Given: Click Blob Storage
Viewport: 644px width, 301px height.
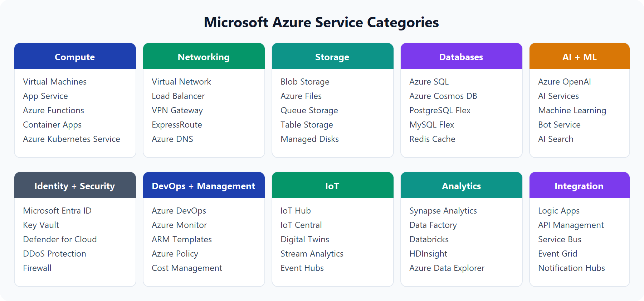Looking at the screenshot, I should pos(305,82).
